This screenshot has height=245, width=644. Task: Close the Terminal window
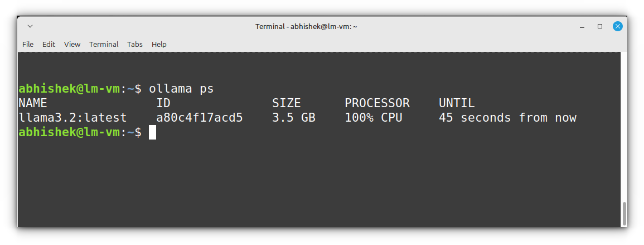[618, 26]
